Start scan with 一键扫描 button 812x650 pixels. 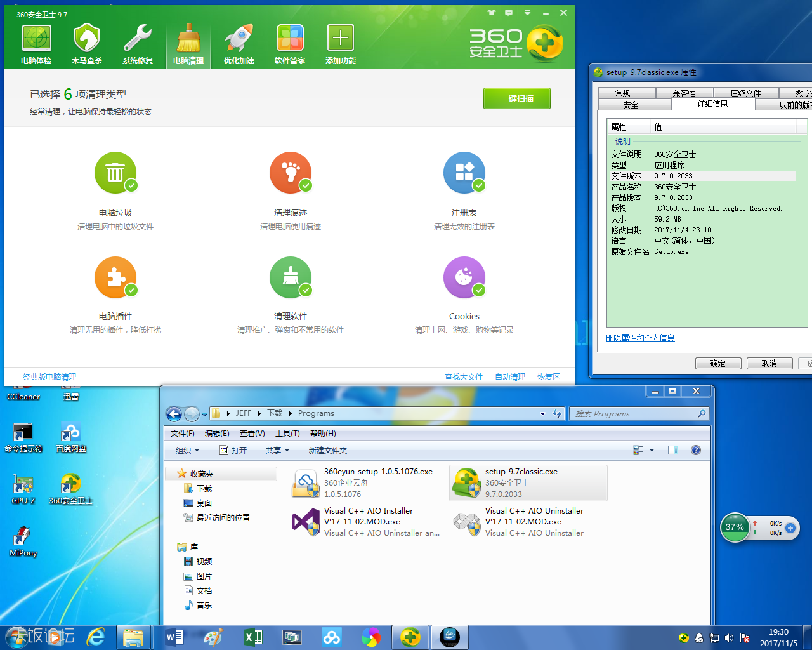coord(517,98)
